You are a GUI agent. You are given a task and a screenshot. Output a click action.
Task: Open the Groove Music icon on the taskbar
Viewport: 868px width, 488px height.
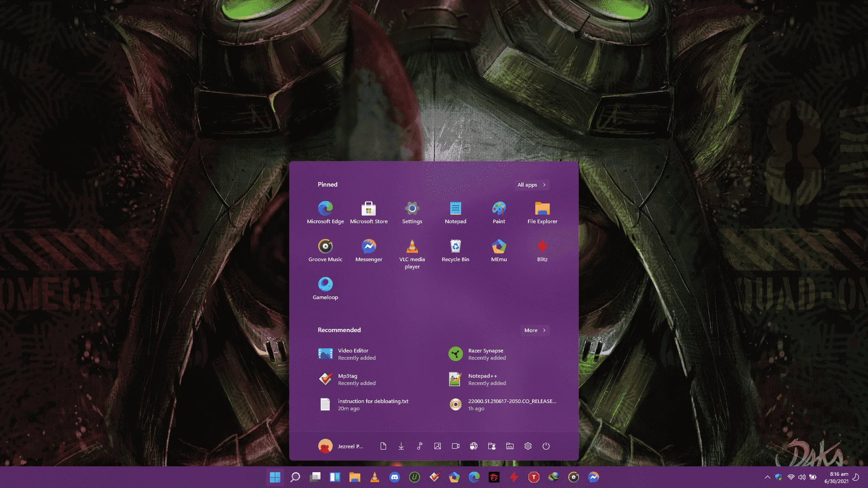(x=574, y=477)
